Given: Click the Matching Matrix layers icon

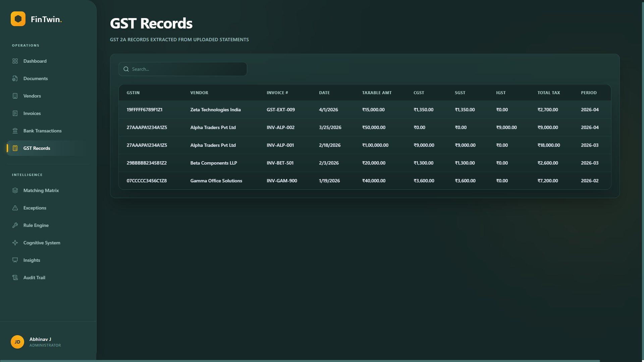Looking at the screenshot, I should pos(15,190).
